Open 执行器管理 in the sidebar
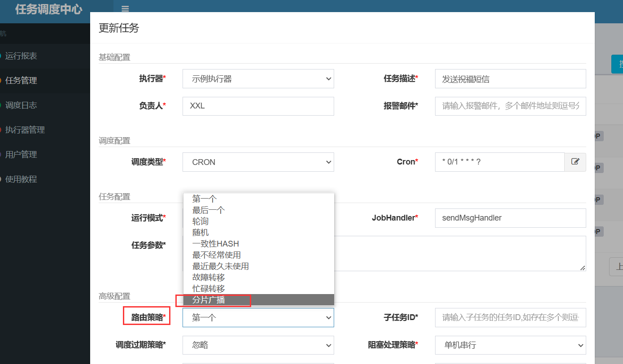This screenshot has width=623, height=364. pyautogui.click(x=25, y=130)
